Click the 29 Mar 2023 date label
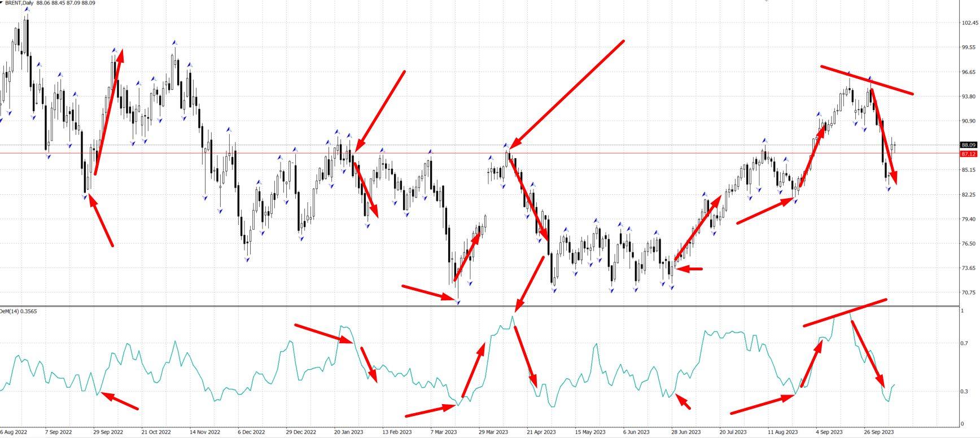This screenshot has height=438, width=980. tap(494, 432)
